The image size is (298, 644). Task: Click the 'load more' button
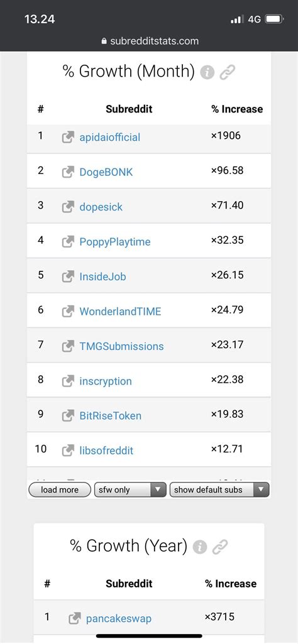tap(60, 489)
